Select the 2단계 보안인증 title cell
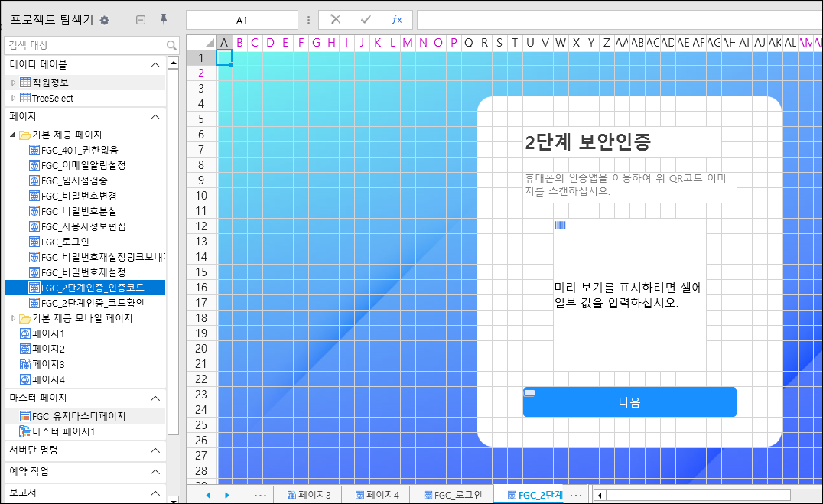Image resolution: width=823 pixels, height=504 pixels. tap(622, 141)
